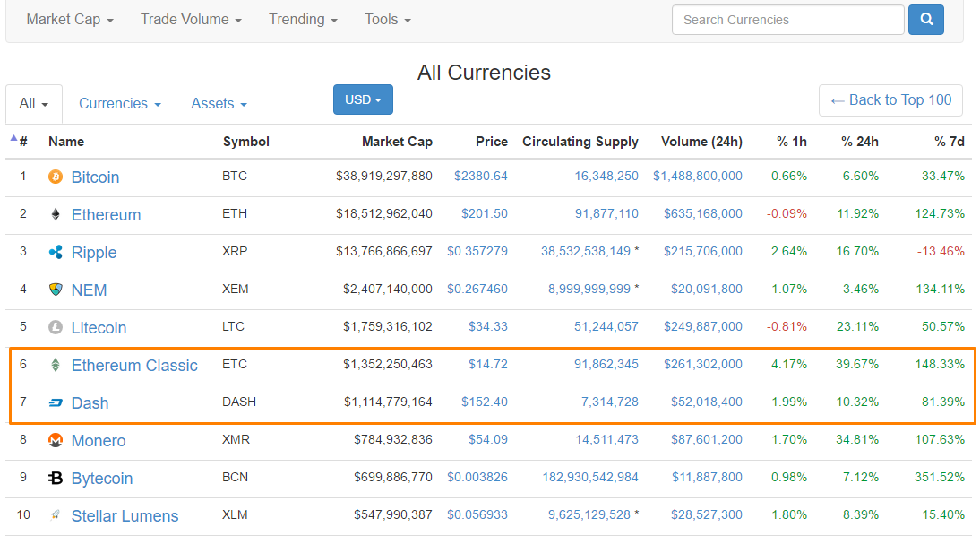Click Bytecoin 7d change 351.52%
980x536 pixels.
[940, 477]
